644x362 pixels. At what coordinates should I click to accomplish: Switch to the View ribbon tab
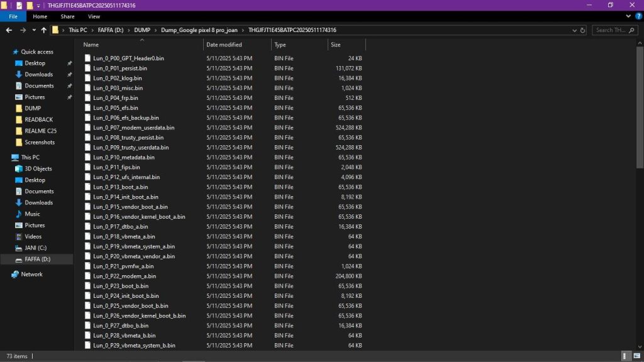pos(94,16)
